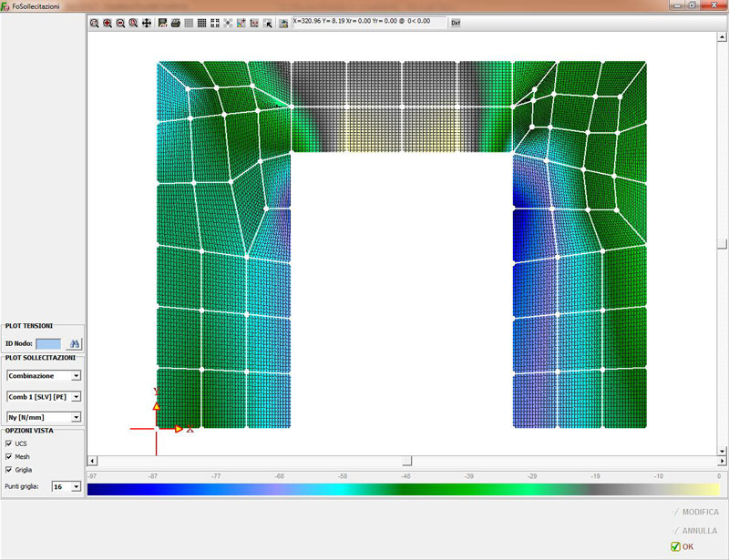Click the horizontal scrollbar thumb
This screenshot has width=729, height=560.
coord(406,461)
